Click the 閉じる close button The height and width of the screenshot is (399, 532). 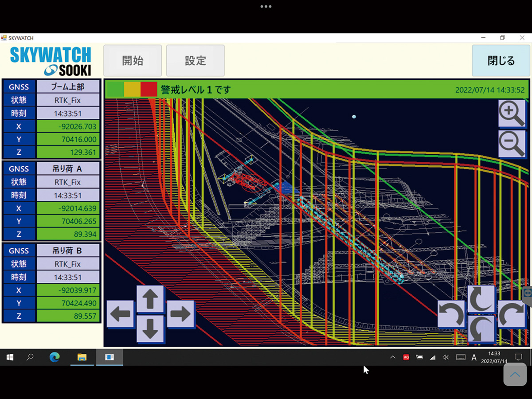(x=501, y=61)
